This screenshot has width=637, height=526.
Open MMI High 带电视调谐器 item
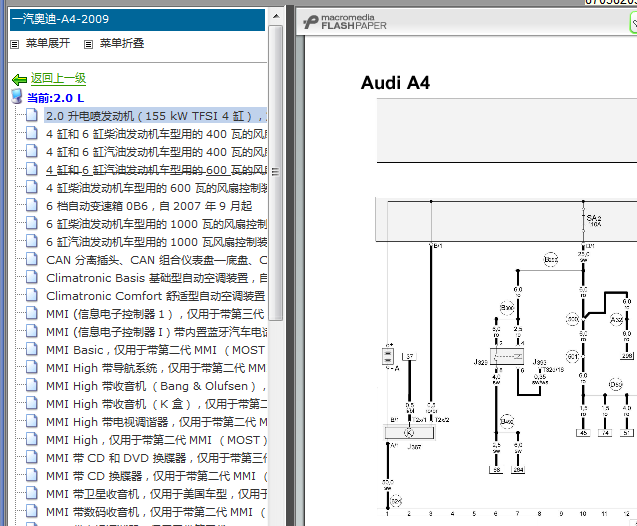(x=156, y=422)
